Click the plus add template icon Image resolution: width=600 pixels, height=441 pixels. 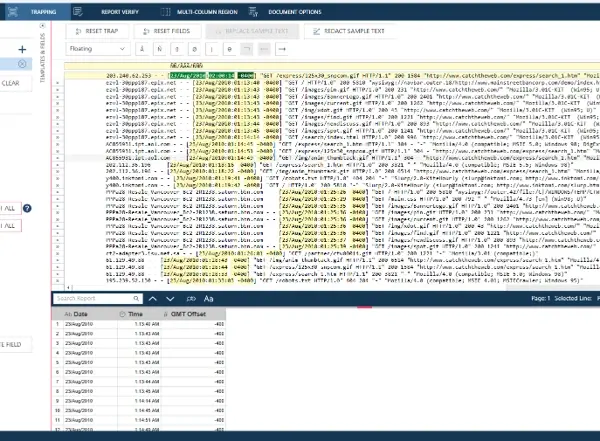[x=22, y=49]
